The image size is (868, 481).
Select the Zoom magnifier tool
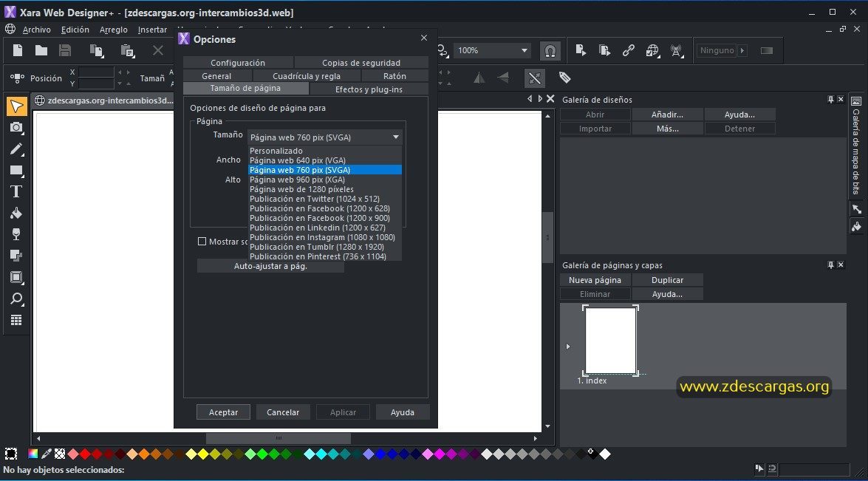click(x=16, y=299)
